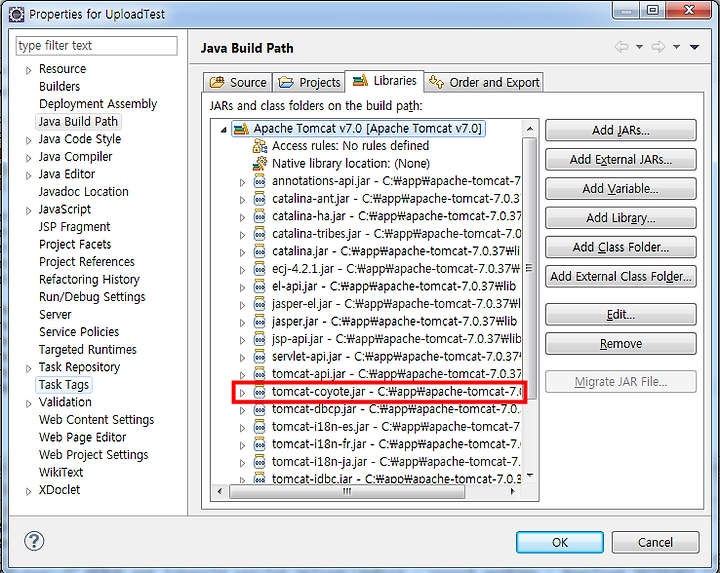Switch to the Source tab
Viewport: 720px width, 573px height.
(x=238, y=82)
